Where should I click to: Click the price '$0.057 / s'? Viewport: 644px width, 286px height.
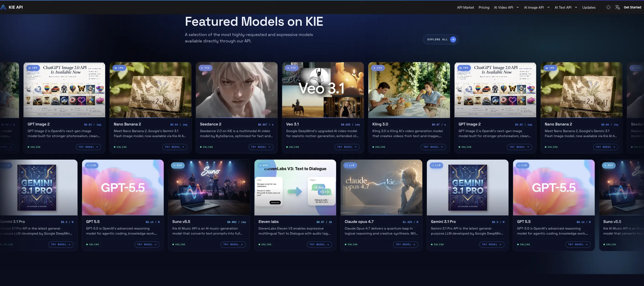(265, 125)
